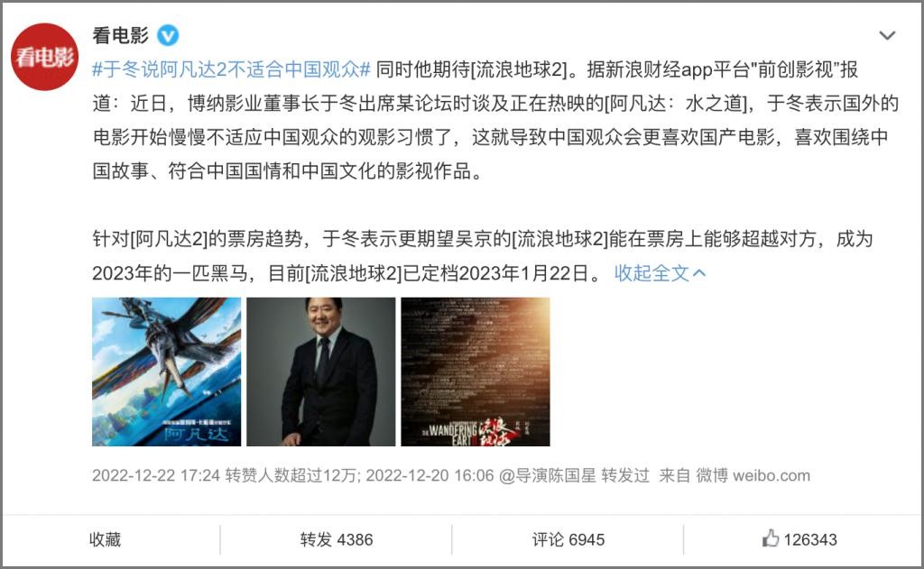Click the 转赞人数超过12万 text
The height and width of the screenshot is (569, 924).
pyautogui.click(x=292, y=475)
